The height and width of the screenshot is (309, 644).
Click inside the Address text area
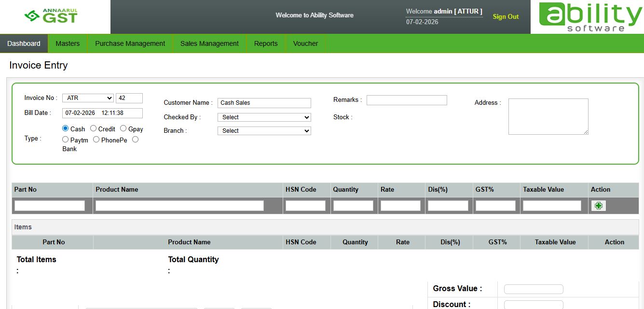click(x=548, y=116)
